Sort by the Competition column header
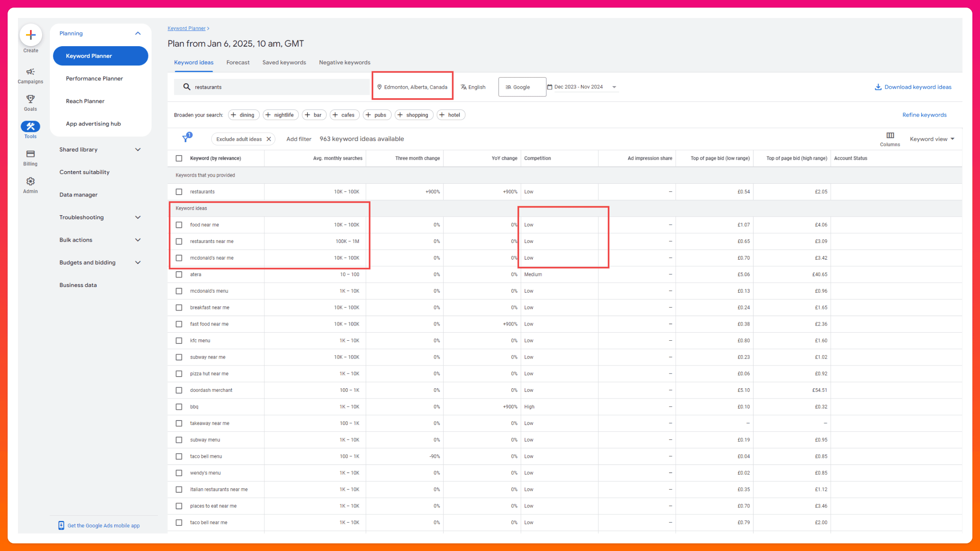The height and width of the screenshot is (551, 980). click(x=537, y=158)
